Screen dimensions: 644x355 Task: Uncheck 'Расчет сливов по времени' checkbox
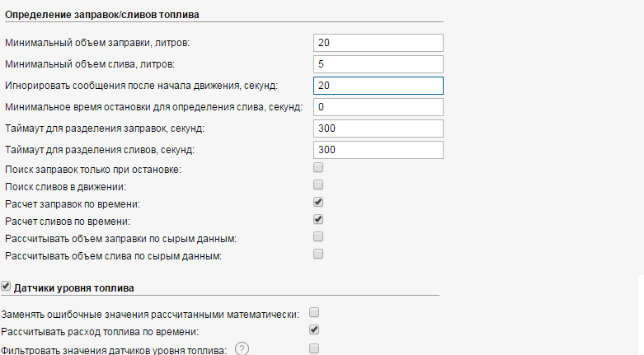318,220
